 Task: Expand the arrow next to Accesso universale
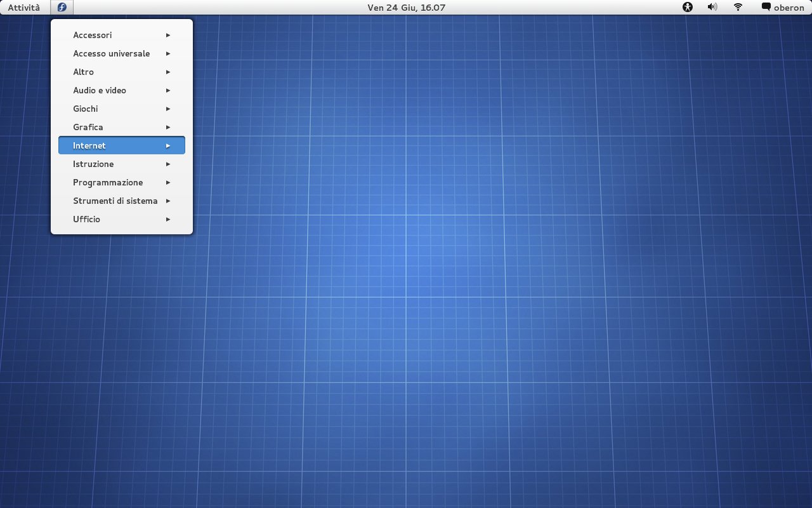point(168,53)
